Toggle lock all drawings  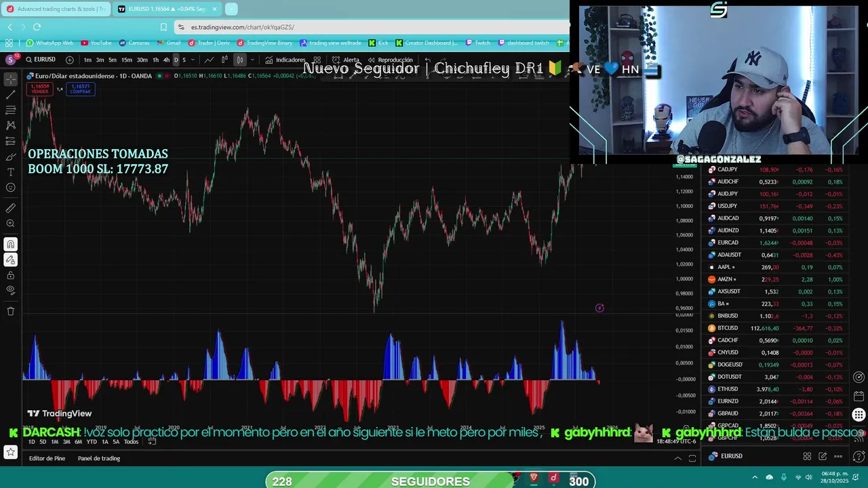coord(11,275)
